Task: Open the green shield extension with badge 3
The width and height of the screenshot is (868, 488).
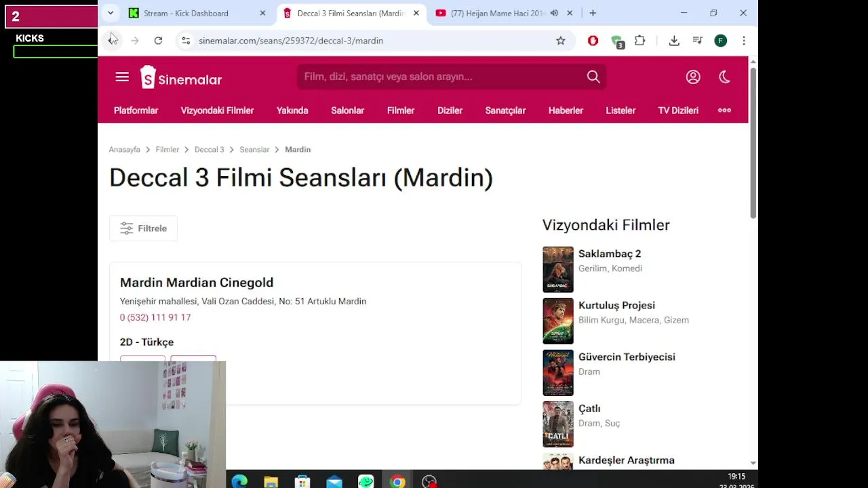Action: click(617, 41)
